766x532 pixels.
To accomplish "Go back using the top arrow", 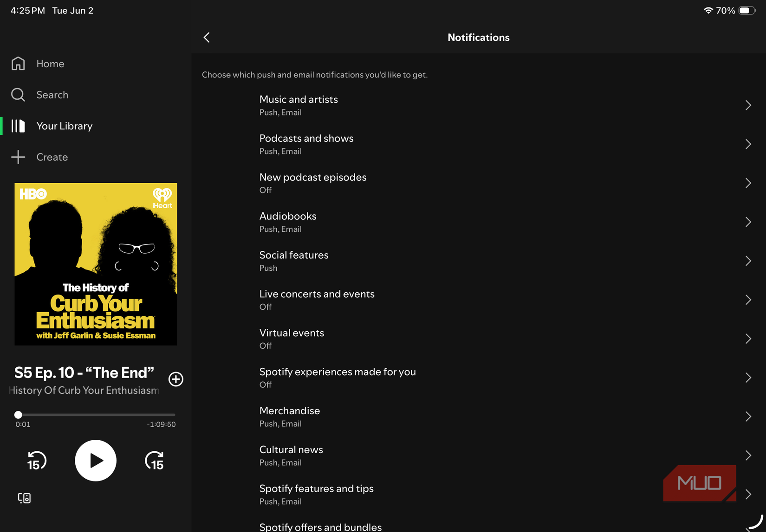I will click(x=207, y=38).
